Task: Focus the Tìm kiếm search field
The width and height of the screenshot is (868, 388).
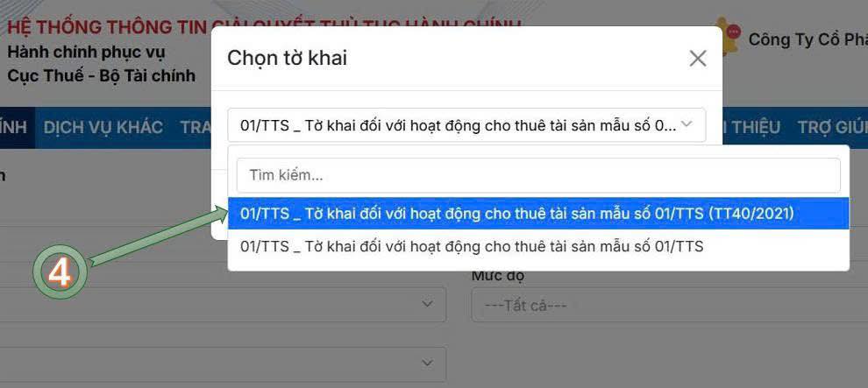Action: (x=538, y=176)
